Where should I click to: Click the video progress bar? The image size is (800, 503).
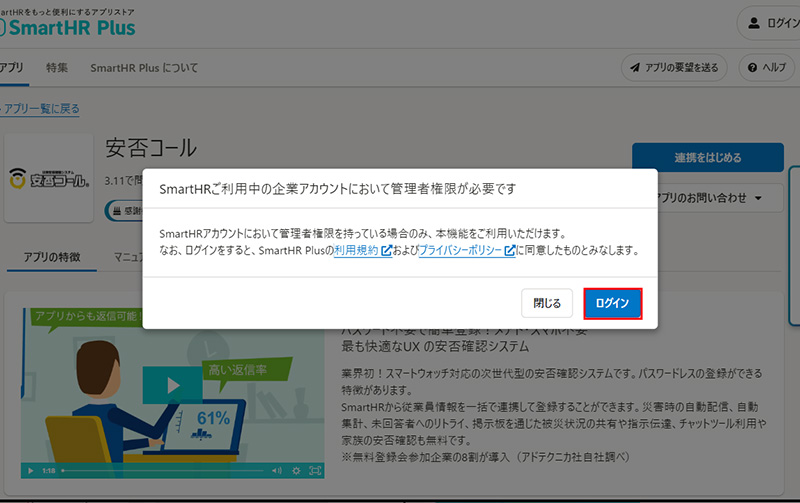(x=163, y=471)
